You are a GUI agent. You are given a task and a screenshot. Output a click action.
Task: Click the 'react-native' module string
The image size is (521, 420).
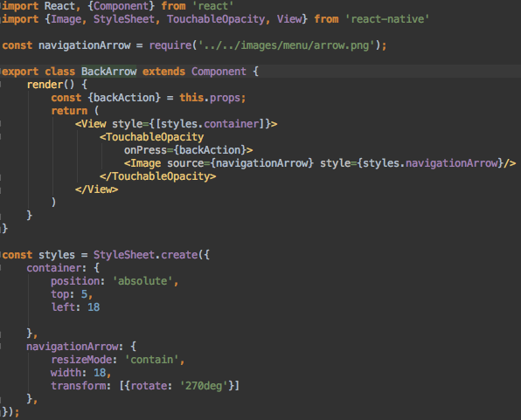tap(387, 19)
